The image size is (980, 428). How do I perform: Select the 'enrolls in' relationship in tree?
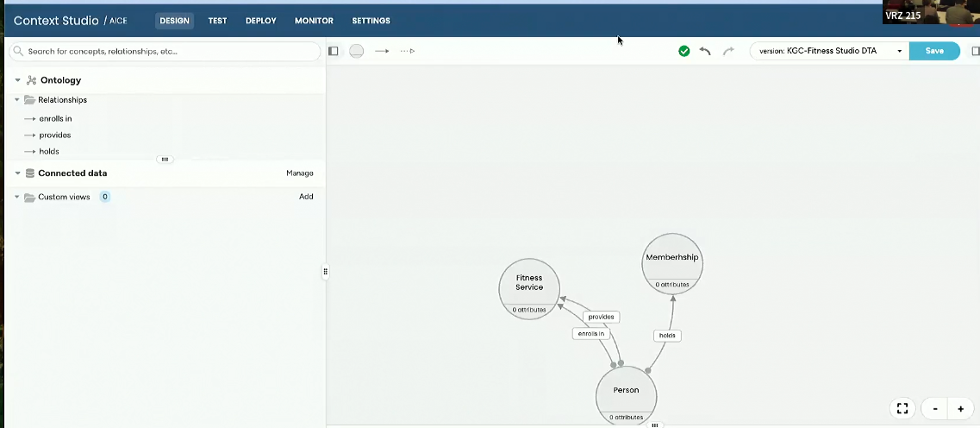coord(56,119)
